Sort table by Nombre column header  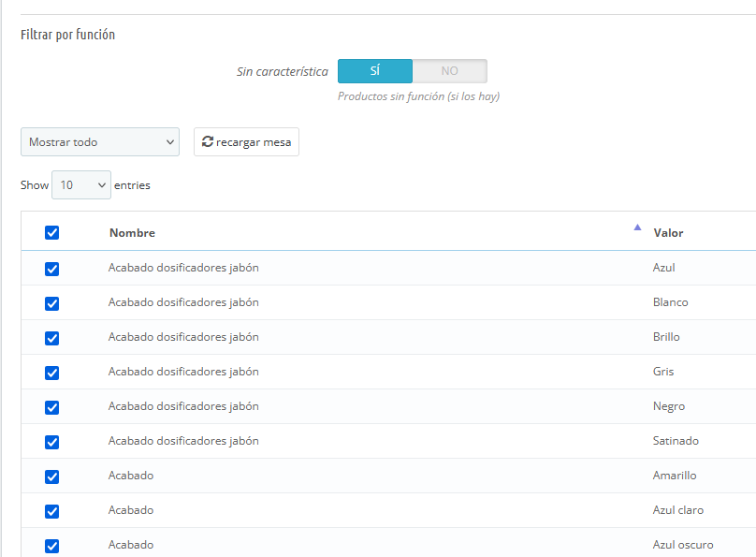pyautogui.click(x=132, y=233)
